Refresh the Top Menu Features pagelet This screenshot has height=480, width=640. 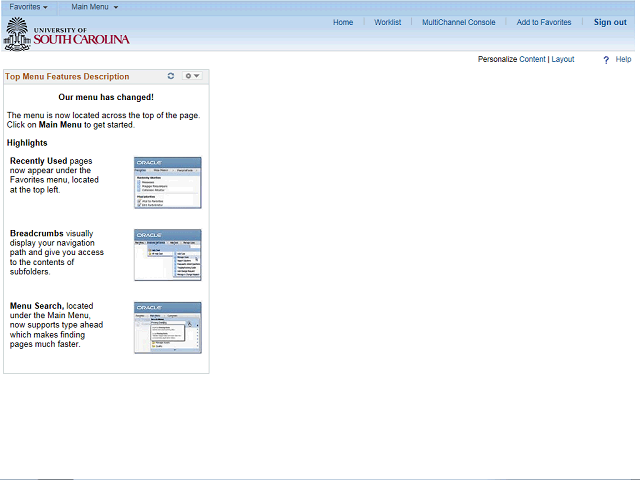(x=171, y=76)
